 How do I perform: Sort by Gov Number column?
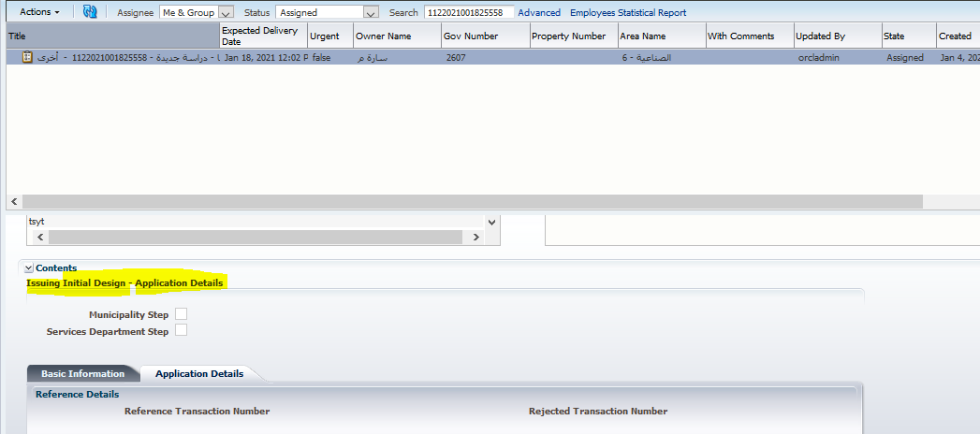pyautogui.click(x=485, y=36)
